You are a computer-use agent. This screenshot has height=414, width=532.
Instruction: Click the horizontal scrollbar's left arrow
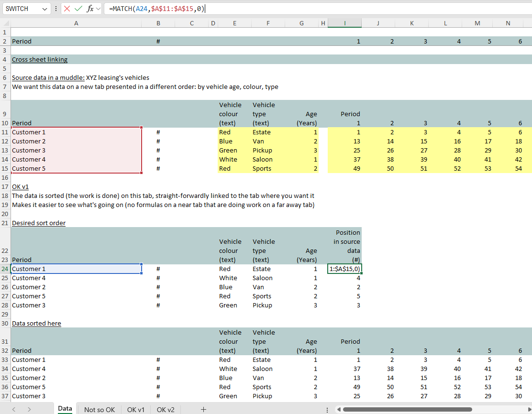(339, 409)
